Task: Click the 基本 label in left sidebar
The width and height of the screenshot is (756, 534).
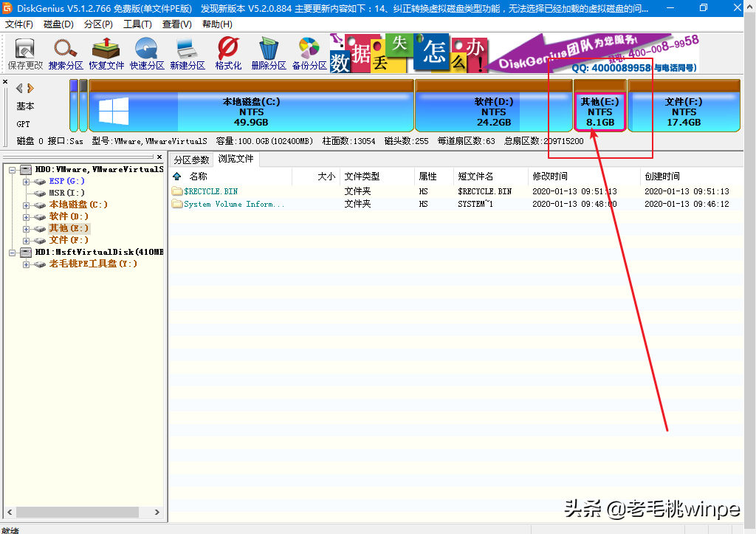Action: [24, 106]
